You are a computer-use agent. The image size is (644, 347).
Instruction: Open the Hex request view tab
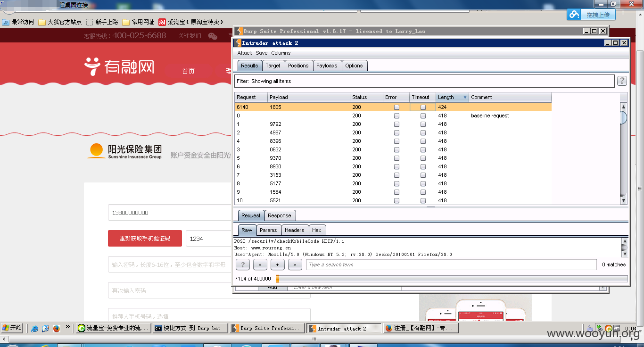(317, 230)
